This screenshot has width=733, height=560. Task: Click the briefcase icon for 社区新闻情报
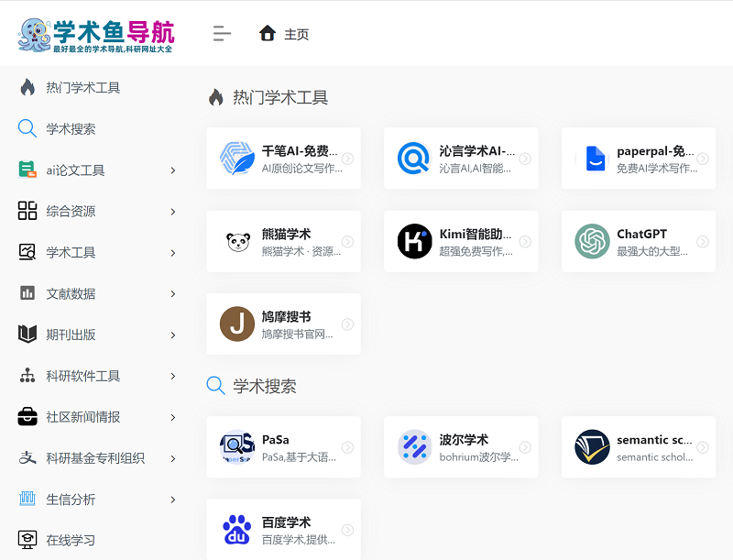point(27,416)
